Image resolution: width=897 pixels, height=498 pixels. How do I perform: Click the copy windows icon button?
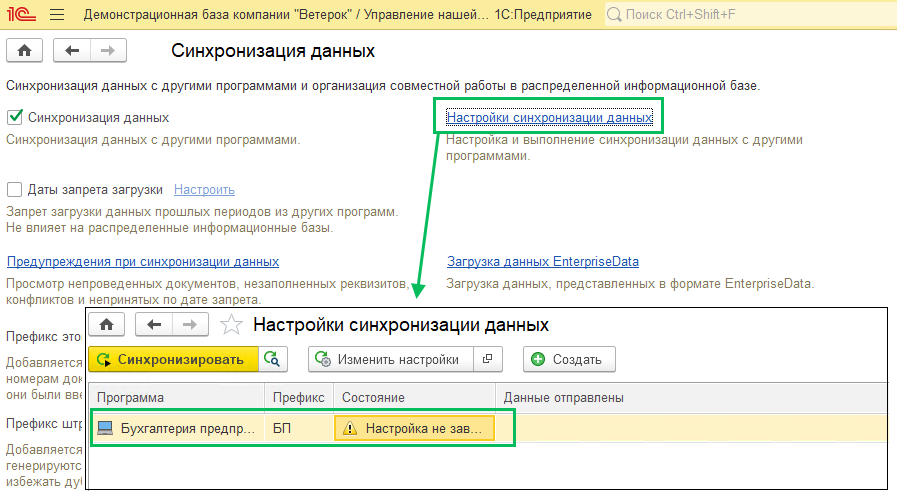pyautogui.click(x=488, y=359)
